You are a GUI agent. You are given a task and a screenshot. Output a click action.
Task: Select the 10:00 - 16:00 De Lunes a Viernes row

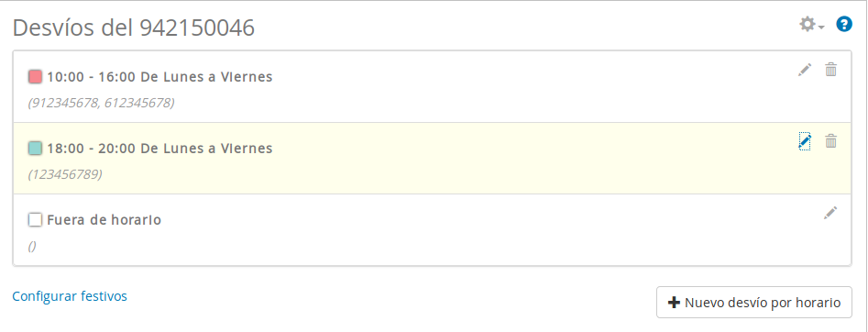click(432, 87)
